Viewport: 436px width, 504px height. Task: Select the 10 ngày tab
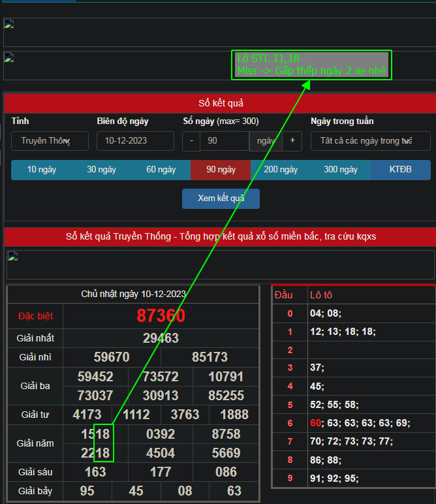[x=42, y=170]
